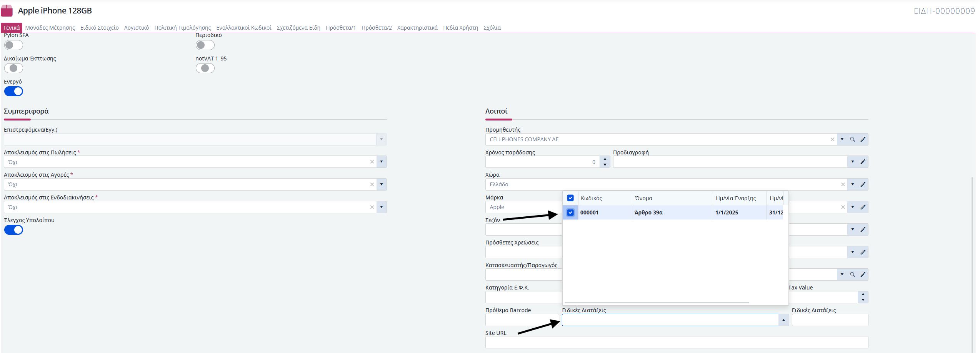This screenshot has width=980, height=353.
Task: Edit the Προδιαγραφή field with pencil icon
Action: pos(863,162)
